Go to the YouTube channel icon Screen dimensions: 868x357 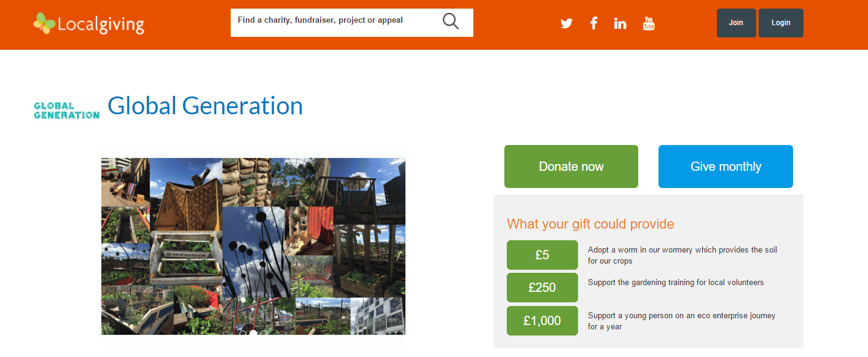pos(649,23)
